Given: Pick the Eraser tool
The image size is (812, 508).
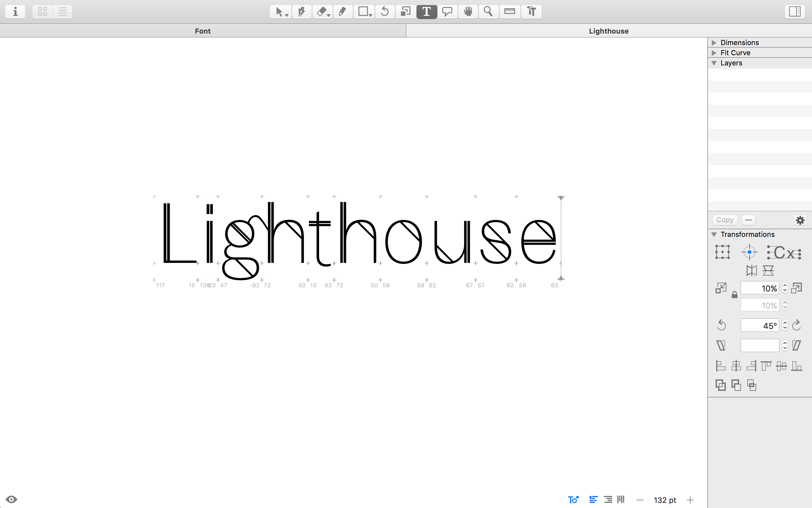Looking at the screenshot, I should [x=323, y=12].
